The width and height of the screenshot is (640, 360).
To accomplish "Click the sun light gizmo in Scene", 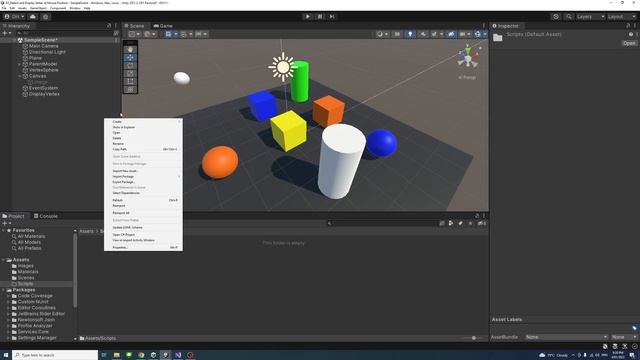I will point(282,67).
